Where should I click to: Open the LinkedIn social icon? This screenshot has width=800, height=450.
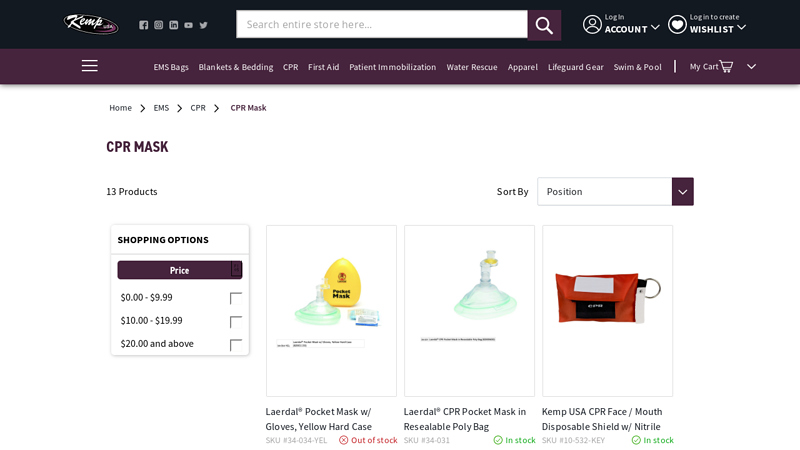[x=173, y=25]
